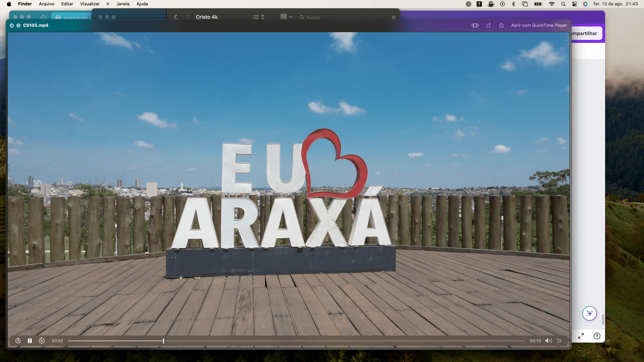The width and height of the screenshot is (644, 362).
Task: Click the elapsed time 00:02 label
Action: pos(57,341)
